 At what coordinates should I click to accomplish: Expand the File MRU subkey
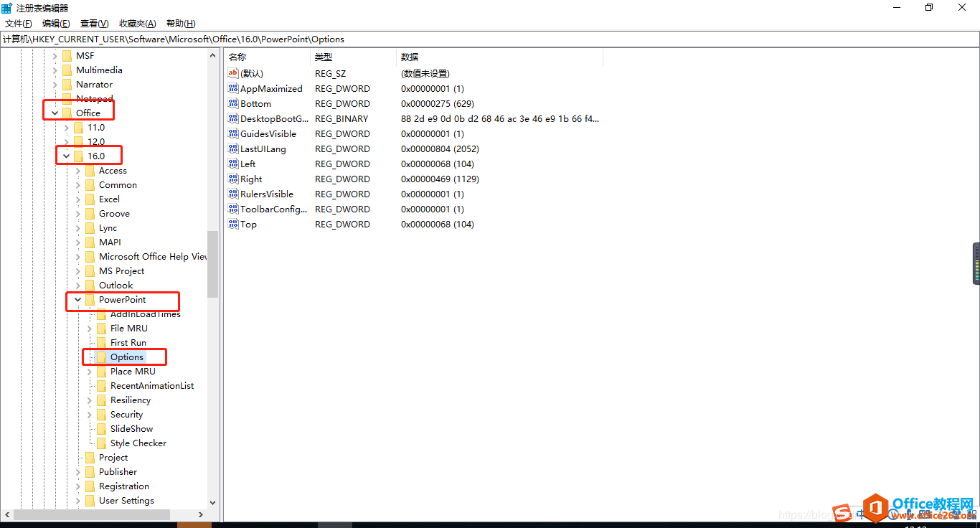[x=90, y=328]
